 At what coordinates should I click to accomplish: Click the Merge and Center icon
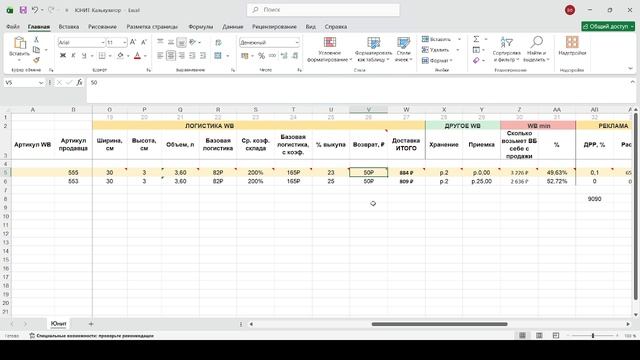pyautogui.click(x=218, y=56)
